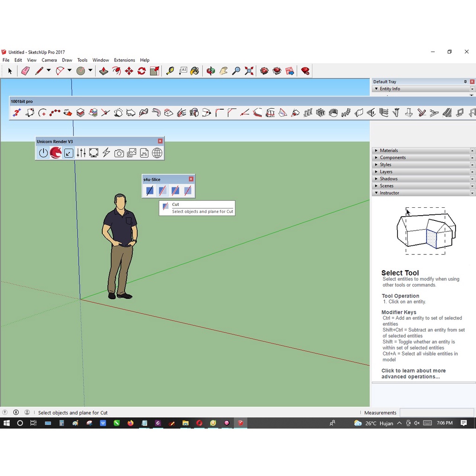Open Unicorn Render settings sliders icon
Image resolution: width=476 pixels, height=476 pixels.
(x=81, y=152)
